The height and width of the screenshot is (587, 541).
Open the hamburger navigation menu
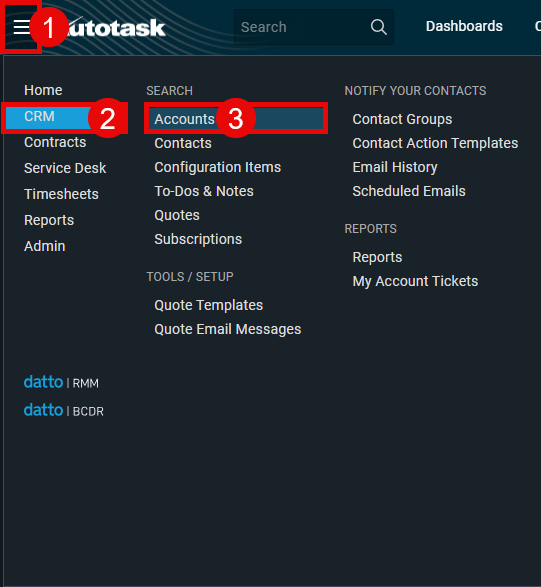pos(21,27)
